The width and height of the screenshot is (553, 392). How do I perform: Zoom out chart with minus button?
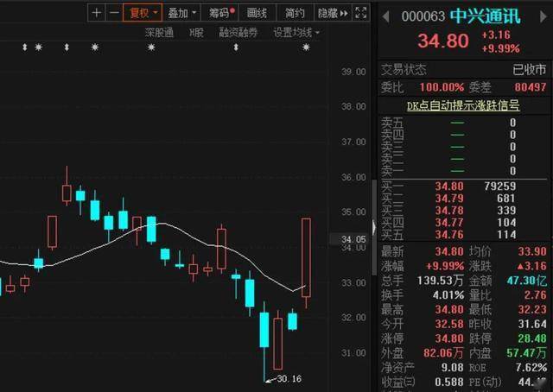coord(114,13)
